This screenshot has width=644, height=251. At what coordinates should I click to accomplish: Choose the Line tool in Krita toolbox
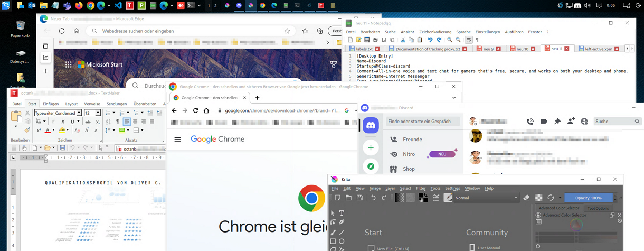[x=342, y=232]
